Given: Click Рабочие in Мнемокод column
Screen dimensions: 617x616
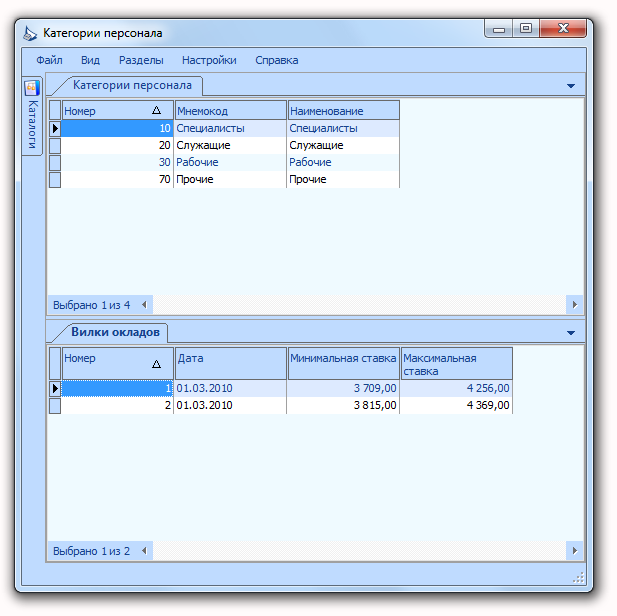Looking at the screenshot, I should [x=230, y=162].
